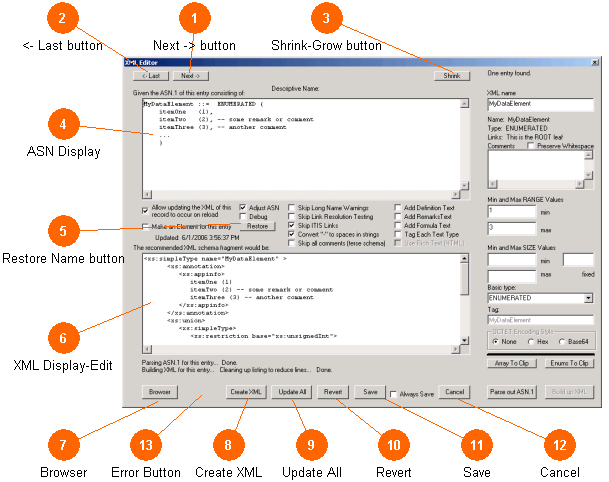Select the Hex encoding radio button
609x482 pixels.
pyautogui.click(x=531, y=342)
